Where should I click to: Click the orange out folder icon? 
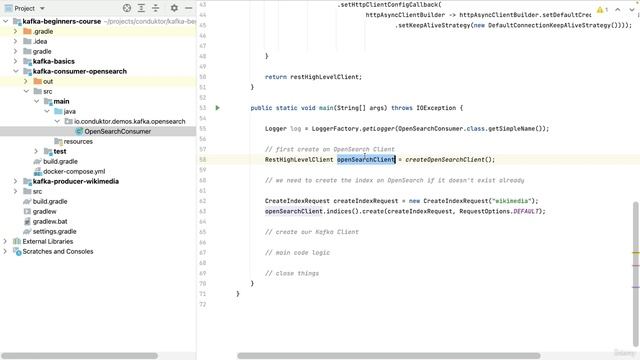coord(38,81)
